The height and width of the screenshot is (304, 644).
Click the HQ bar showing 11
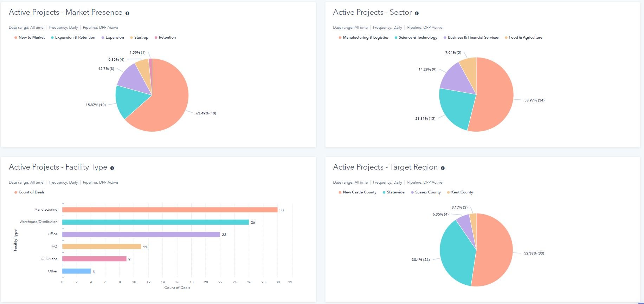tap(102, 246)
